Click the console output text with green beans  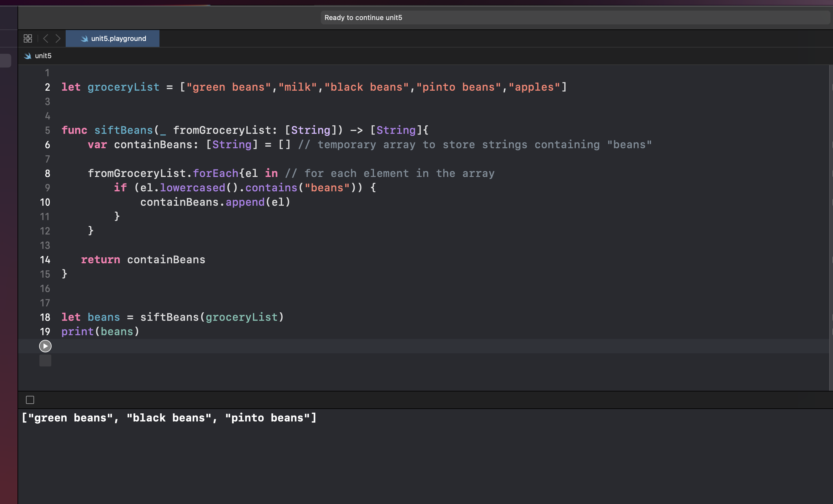coord(169,418)
